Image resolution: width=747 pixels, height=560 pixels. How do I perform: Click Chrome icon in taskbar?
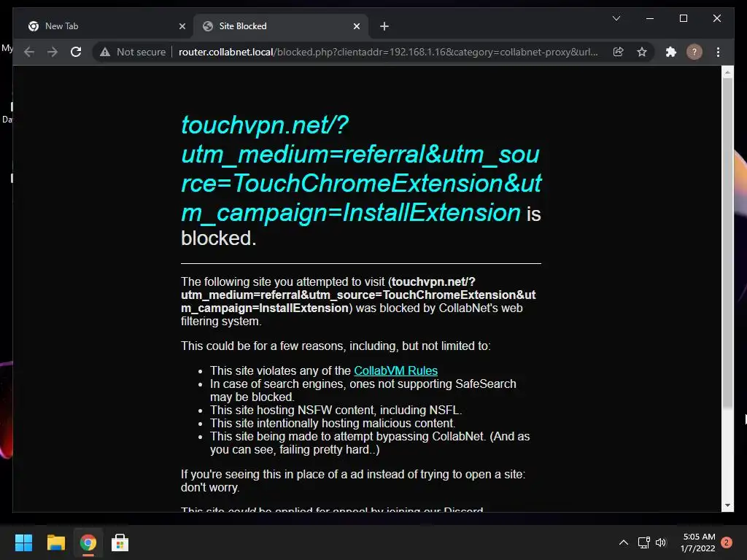coord(88,542)
